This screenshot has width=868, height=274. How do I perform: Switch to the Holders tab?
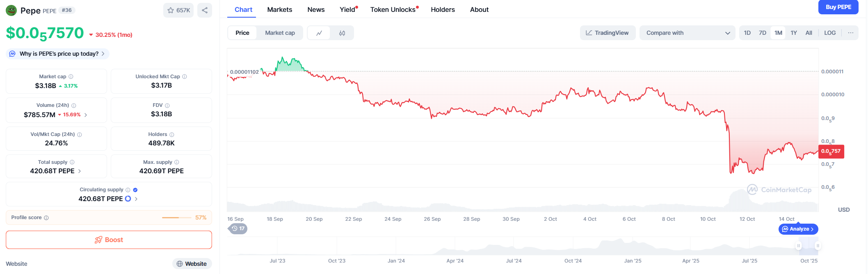(x=443, y=9)
